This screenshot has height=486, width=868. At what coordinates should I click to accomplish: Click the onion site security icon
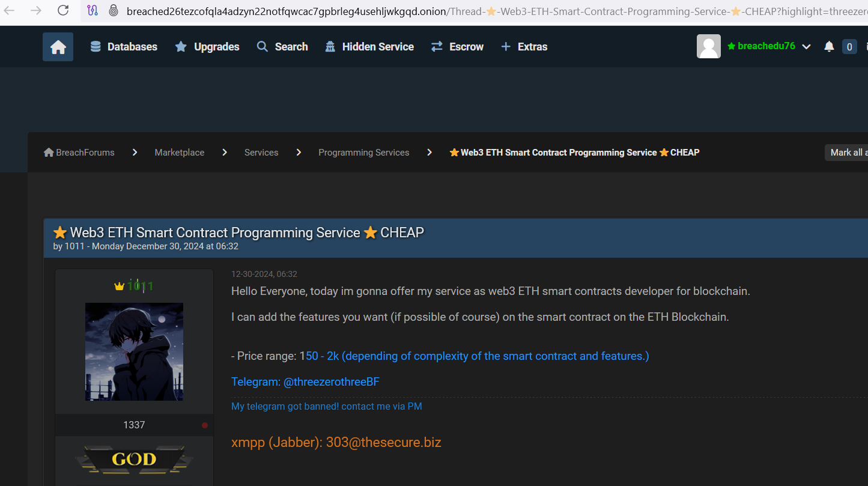114,11
